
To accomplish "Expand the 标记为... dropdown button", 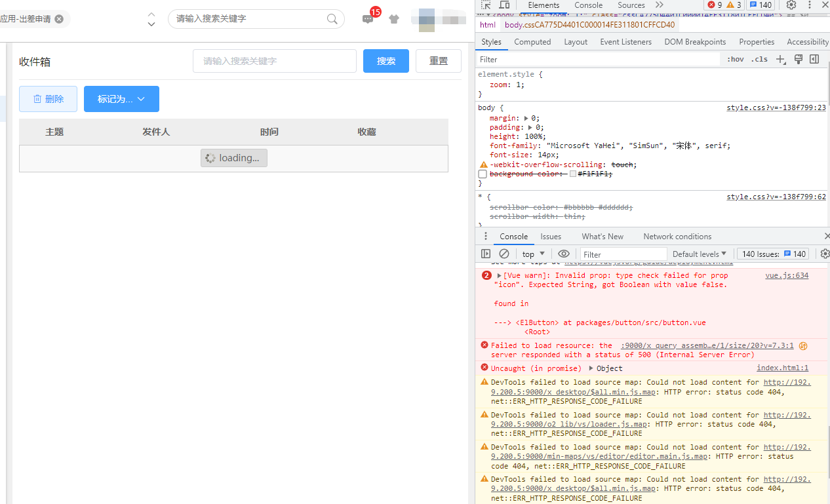I will pos(121,99).
